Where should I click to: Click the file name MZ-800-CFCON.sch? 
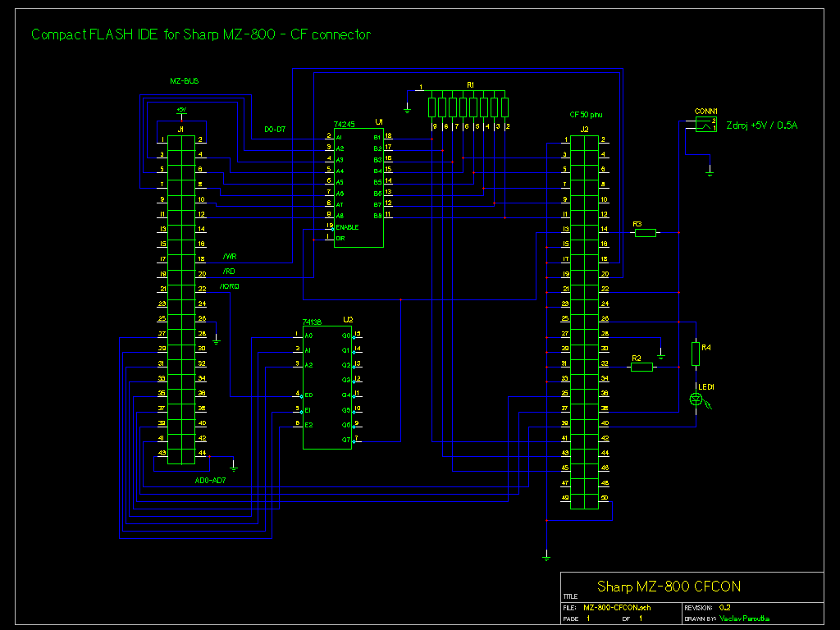[617, 608]
